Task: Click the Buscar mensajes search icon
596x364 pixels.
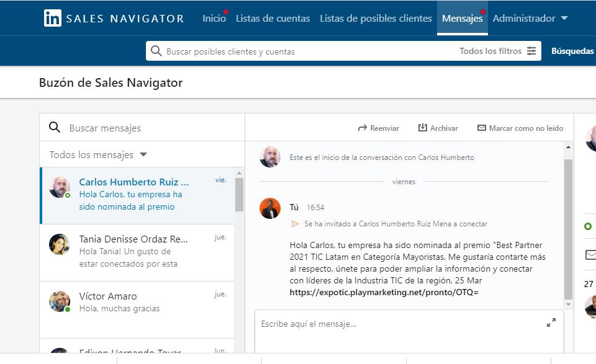Action: pos(55,127)
